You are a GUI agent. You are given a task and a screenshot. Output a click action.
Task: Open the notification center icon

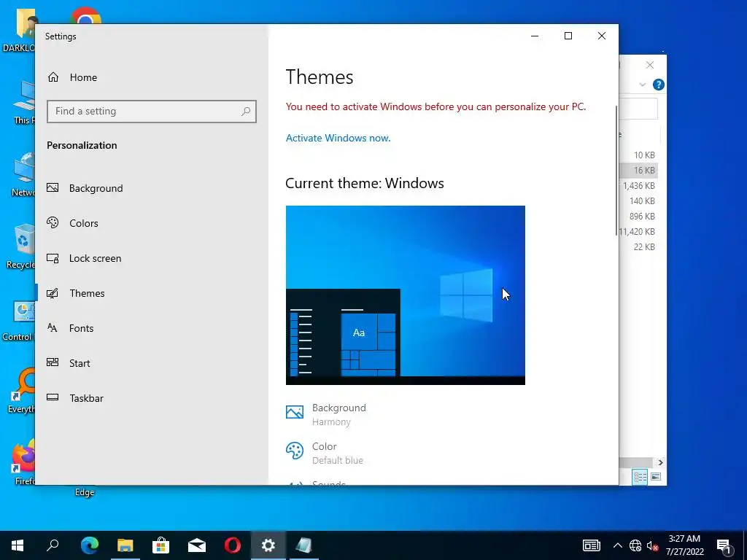coord(724,546)
